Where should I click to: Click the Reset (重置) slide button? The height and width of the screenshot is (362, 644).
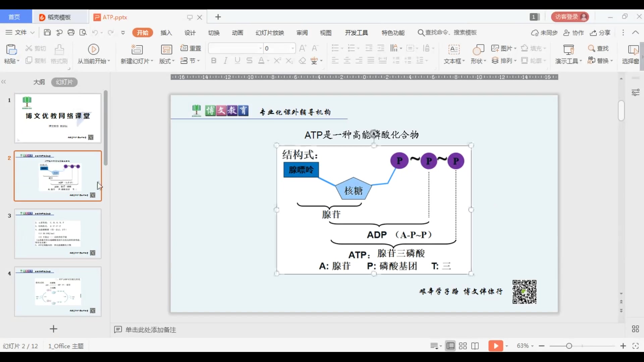191,48
